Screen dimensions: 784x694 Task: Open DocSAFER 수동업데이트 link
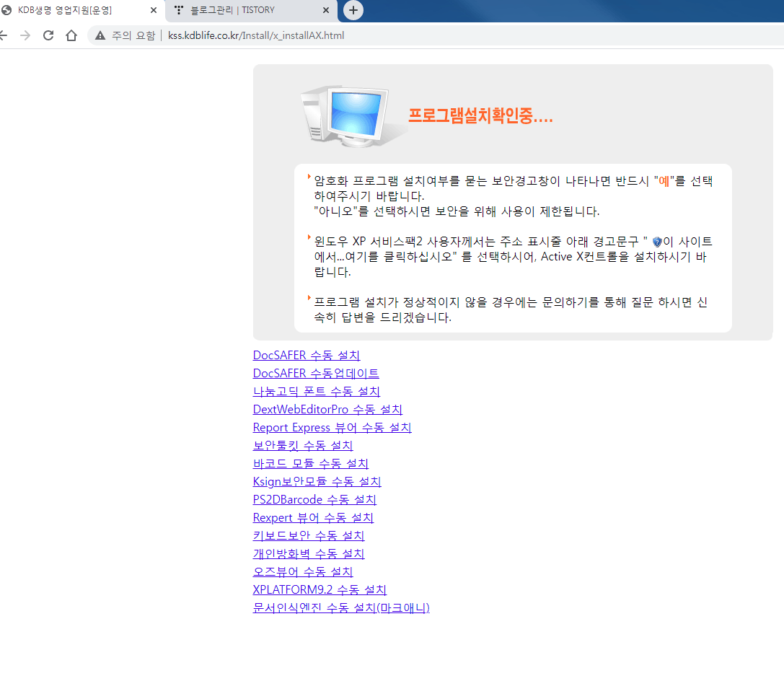click(x=316, y=374)
